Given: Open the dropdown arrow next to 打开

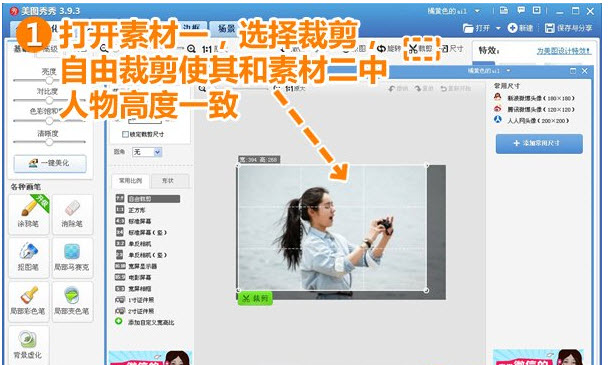Looking at the screenshot, I should [498, 28].
